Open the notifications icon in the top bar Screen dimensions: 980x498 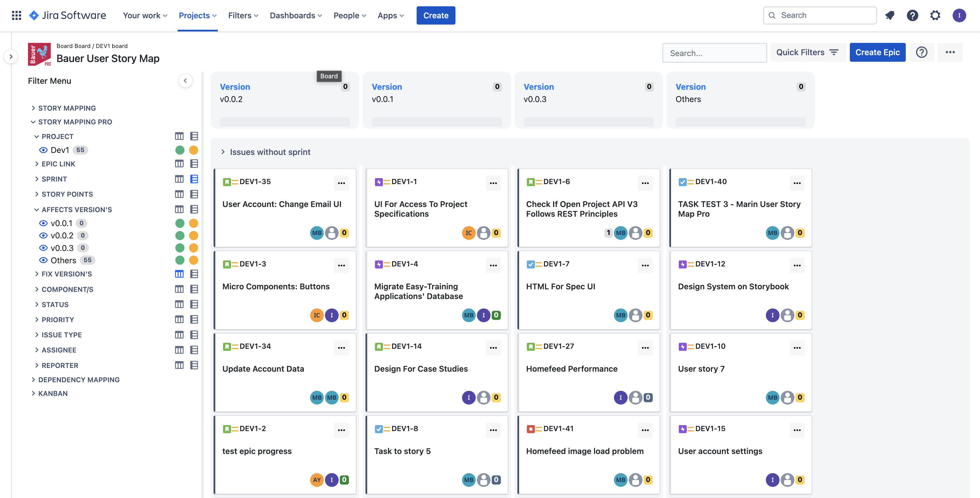click(x=889, y=15)
